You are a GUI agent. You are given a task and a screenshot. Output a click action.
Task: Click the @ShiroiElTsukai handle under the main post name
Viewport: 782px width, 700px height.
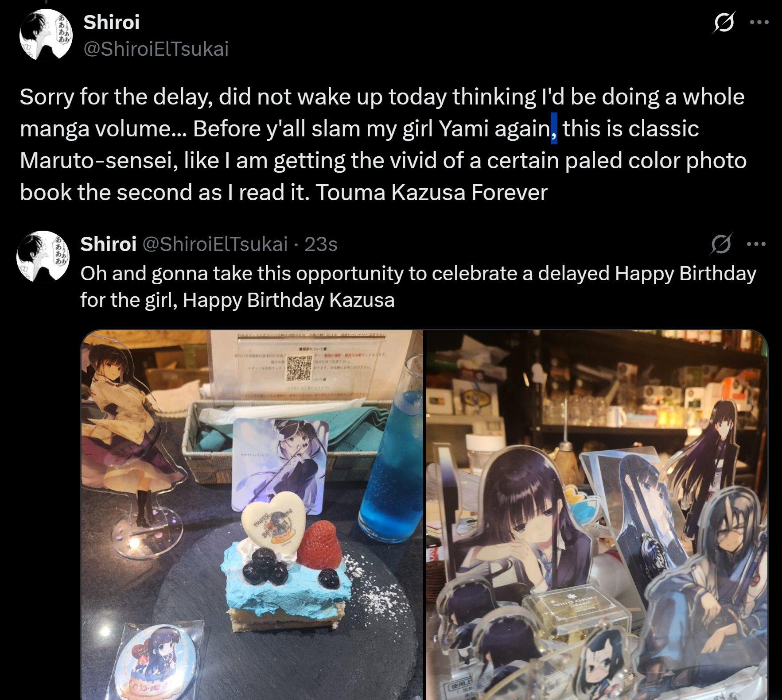coord(156,49)
